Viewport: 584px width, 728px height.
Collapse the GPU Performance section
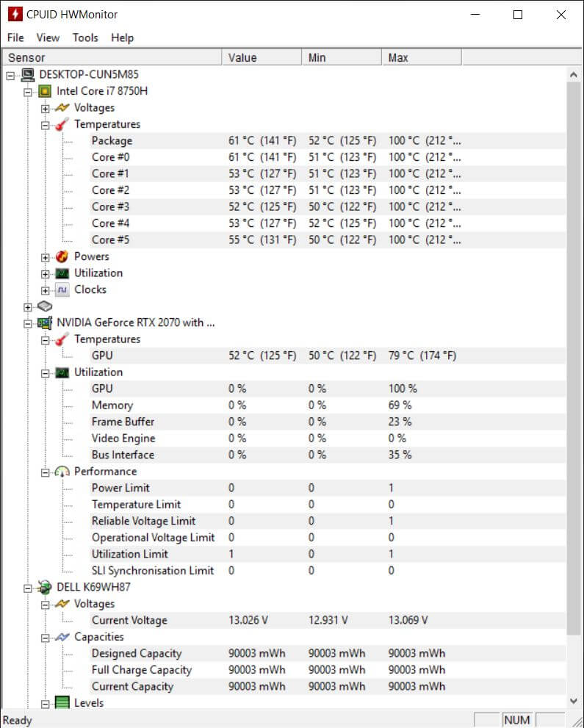(45, 472)
